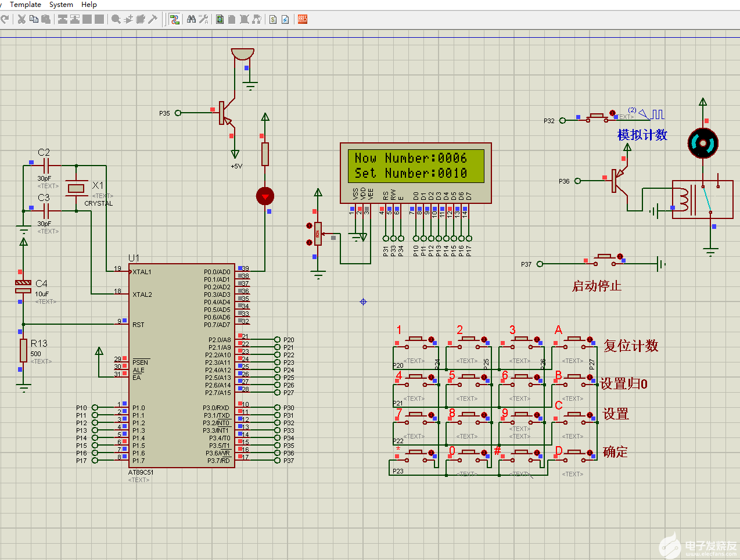This screenshot has width=740, height=560.
Task: Select the DC motor component
Action: point(703,143)
